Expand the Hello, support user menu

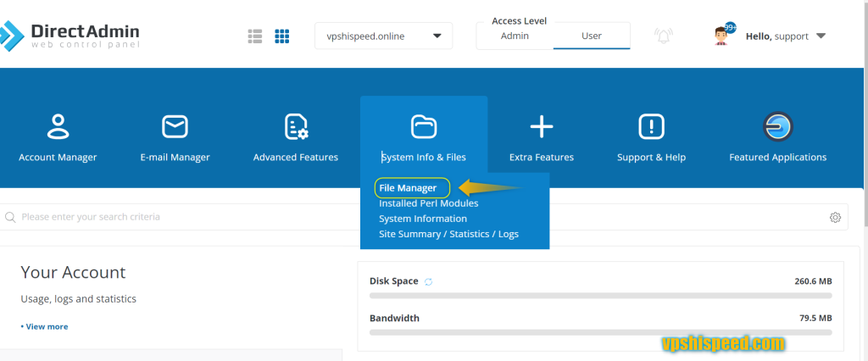coord(786,36)
